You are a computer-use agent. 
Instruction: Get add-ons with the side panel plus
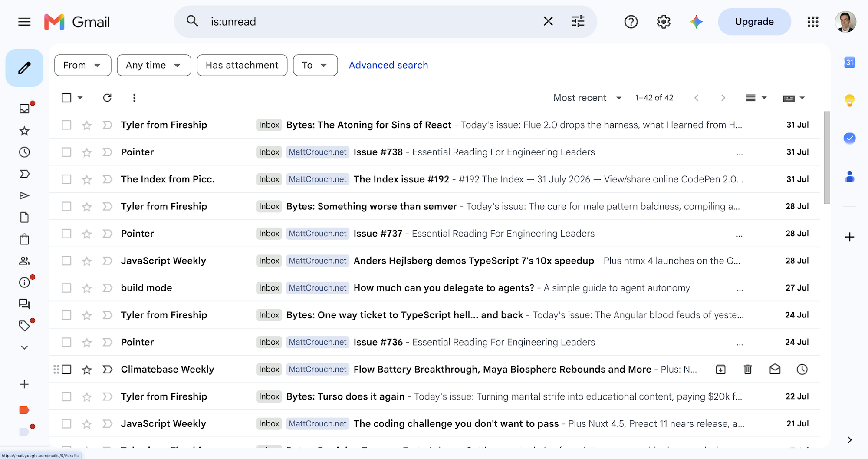click(x=850, y=237)
